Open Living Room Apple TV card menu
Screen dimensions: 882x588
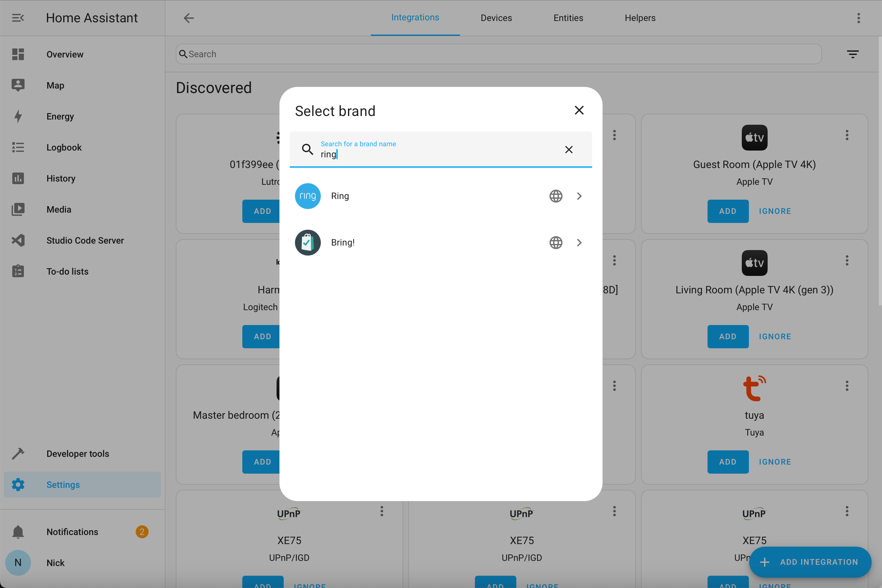click(847, 260)
